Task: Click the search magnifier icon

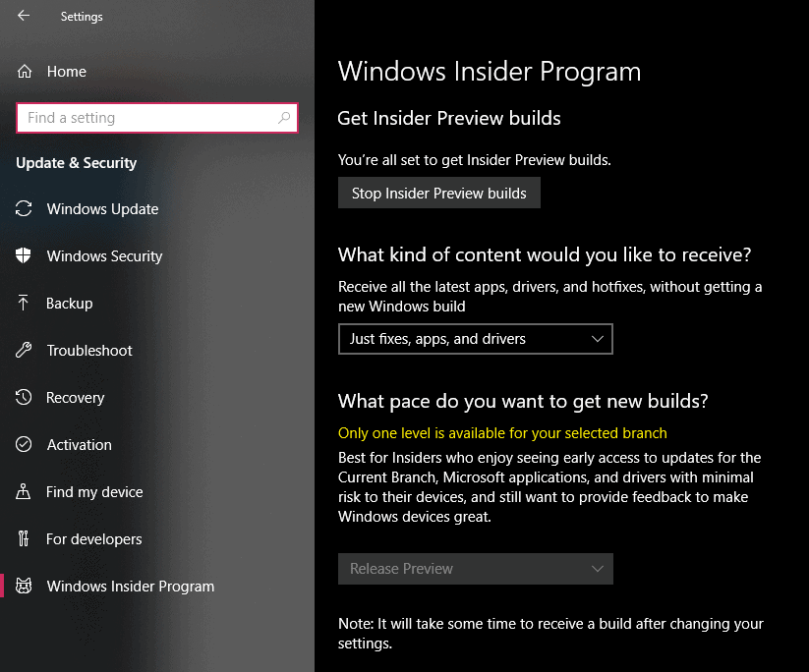Action: 284,118
